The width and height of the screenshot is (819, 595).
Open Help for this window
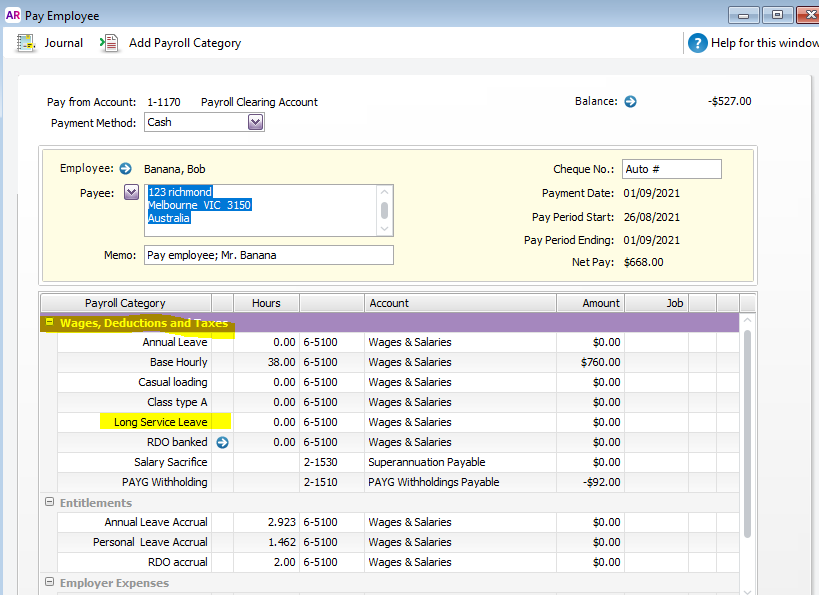[698, 43]
